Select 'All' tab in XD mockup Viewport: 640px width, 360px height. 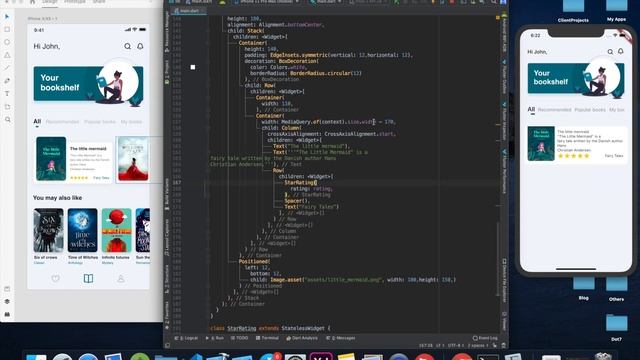[37, 121]
